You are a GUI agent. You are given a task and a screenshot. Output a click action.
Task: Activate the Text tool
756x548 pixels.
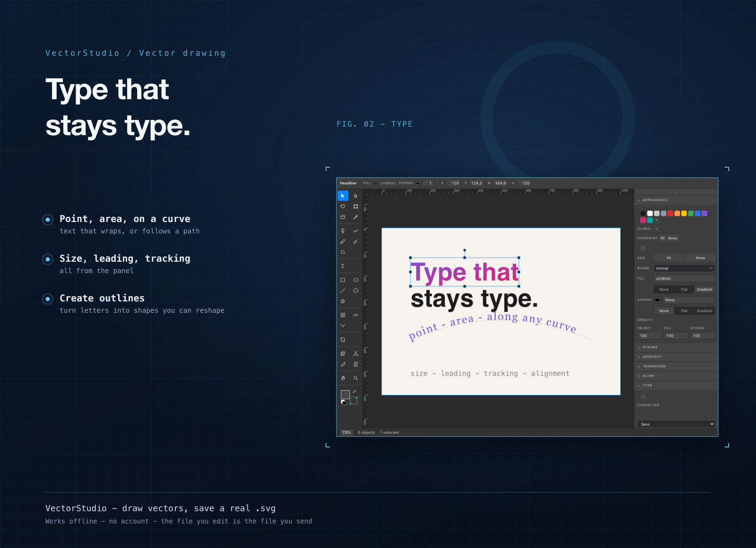pyautogui.click(x=343, y=266)
